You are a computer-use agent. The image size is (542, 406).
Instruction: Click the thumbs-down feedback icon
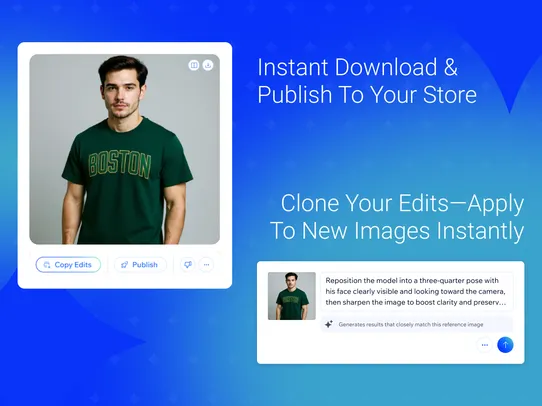pyautogui.click(x=188, y=265)
